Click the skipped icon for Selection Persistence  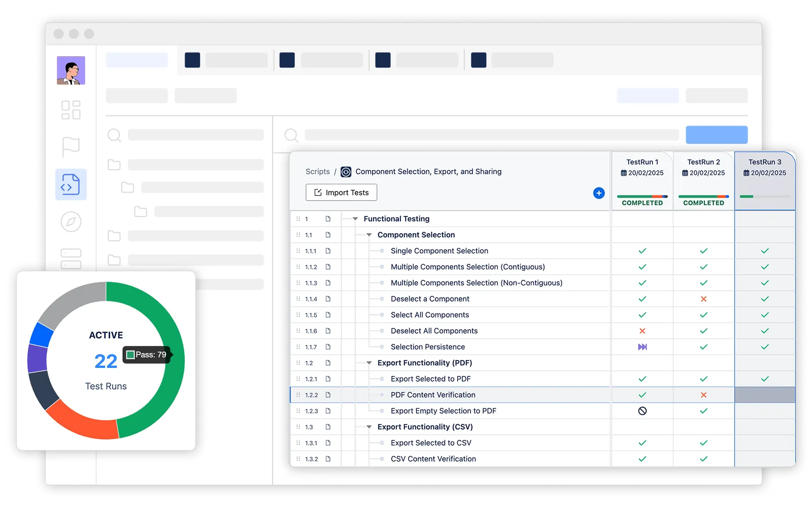click(x=642, y=347)
